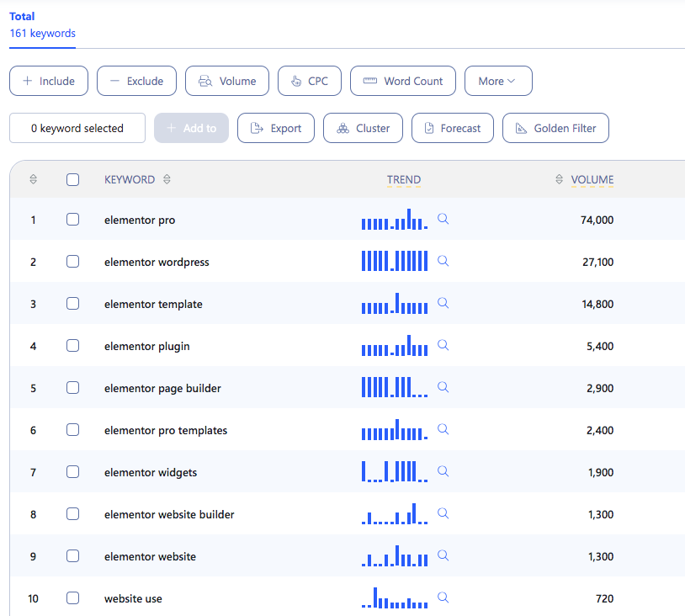This screenshot has width=685, height=616.
Task: Click the disabled Add to button
Action: coord(191,128)
